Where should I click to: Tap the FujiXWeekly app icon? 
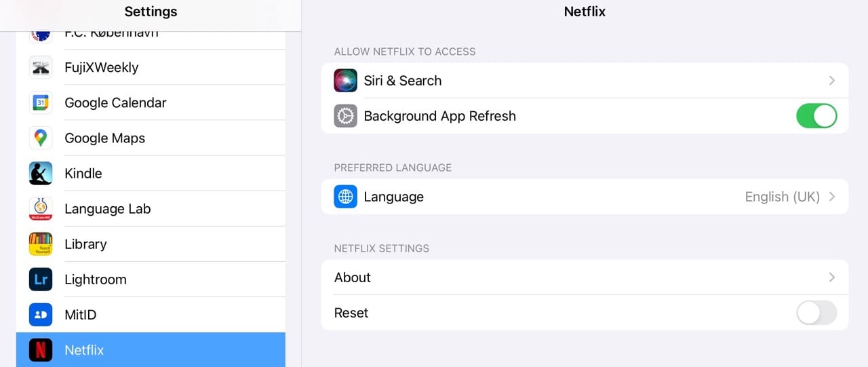click(41, 67)
